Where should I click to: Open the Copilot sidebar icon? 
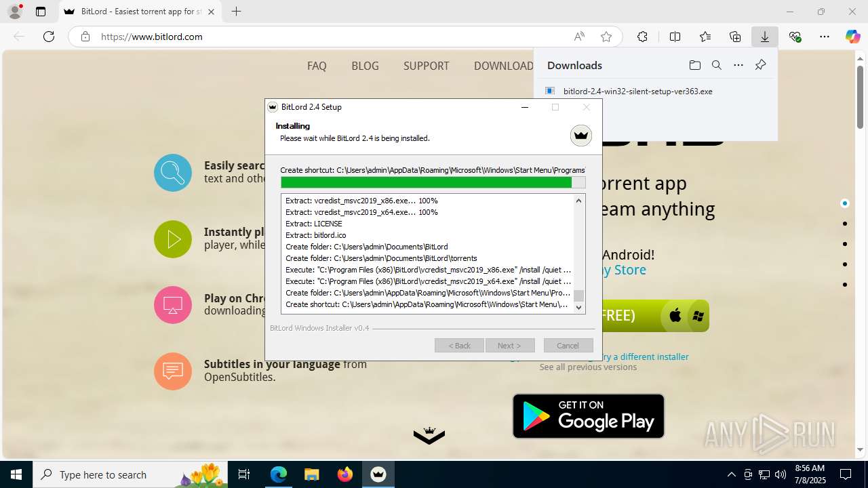tap(852, 37)
